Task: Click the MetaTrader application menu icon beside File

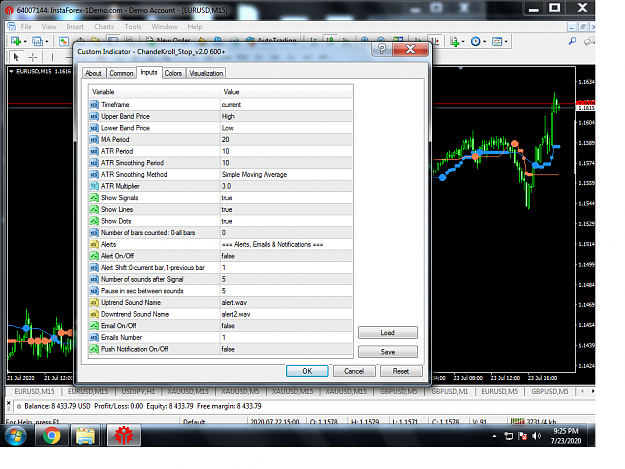Action: [12, 27]
